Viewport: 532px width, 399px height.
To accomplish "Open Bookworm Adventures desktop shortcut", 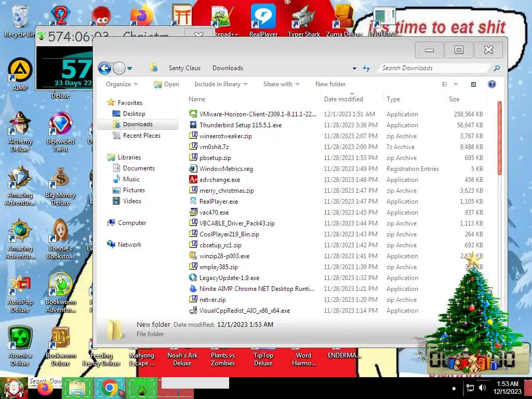I will click(60, 293).
